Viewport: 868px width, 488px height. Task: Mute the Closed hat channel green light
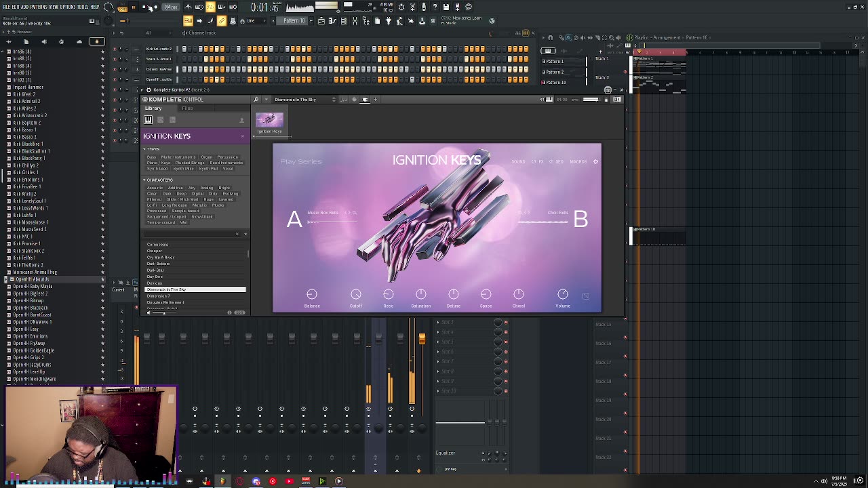click(115, 69)
